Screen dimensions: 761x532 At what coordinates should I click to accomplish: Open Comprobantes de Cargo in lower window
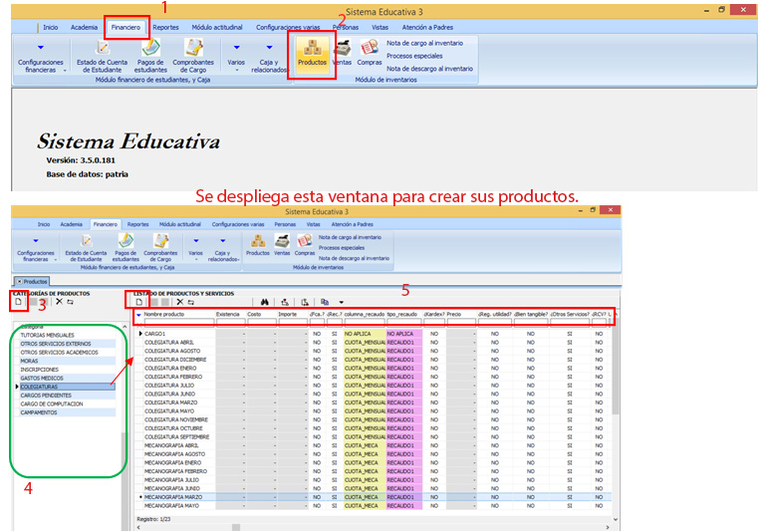tap(160, 248)
